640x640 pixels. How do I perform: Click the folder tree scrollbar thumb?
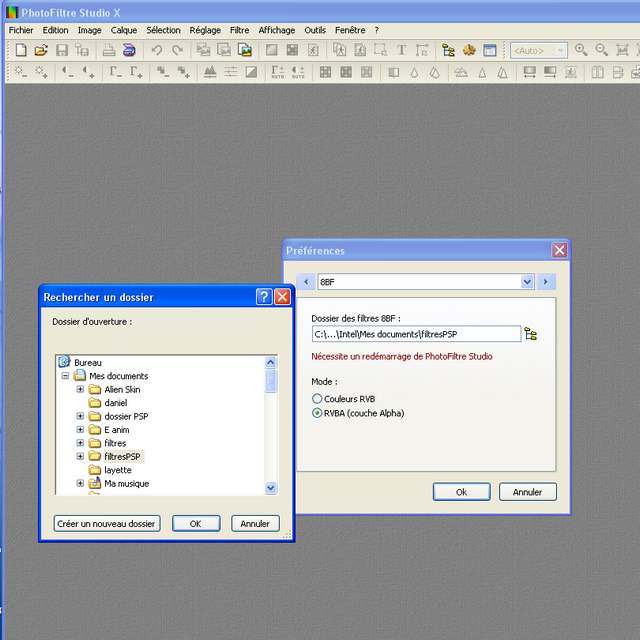click(x=271, y=381)
